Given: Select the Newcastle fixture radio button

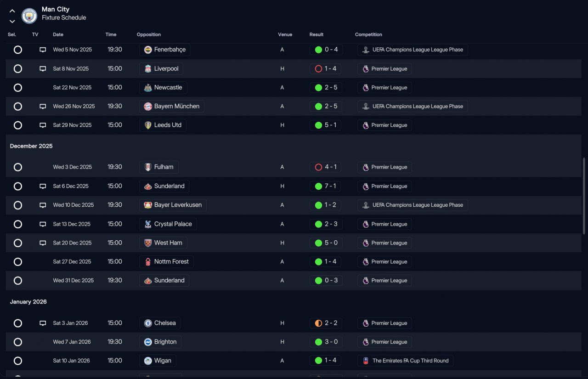Looking at the screenshot, I should (x=18, y=88).
